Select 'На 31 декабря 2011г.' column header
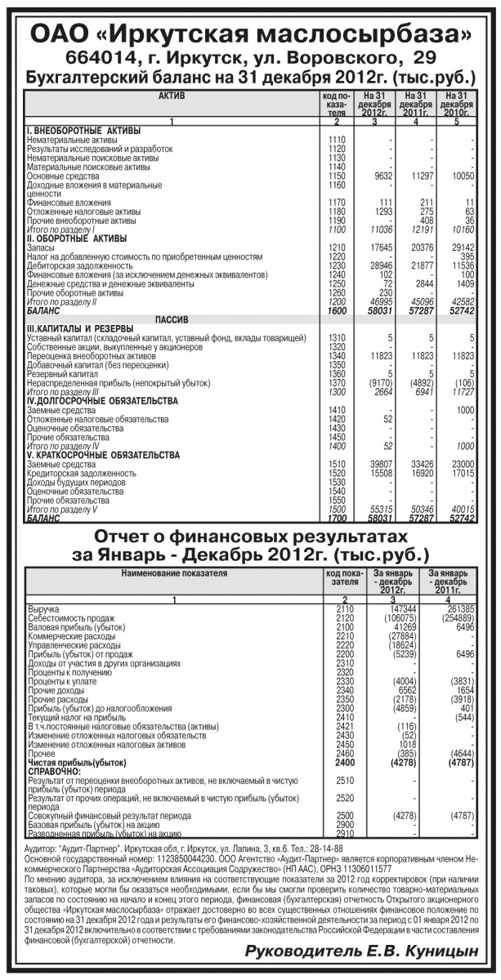 pyautogui.click(x=416, y=105)
